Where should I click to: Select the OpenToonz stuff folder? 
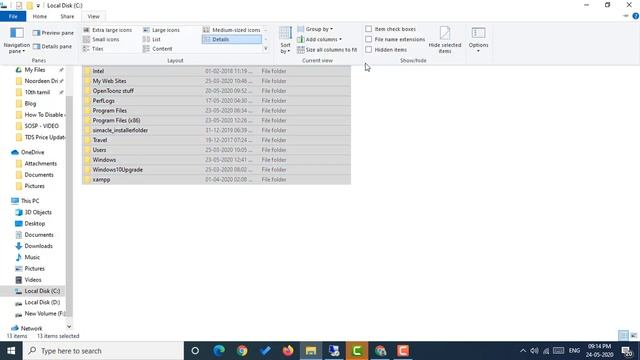click(x=216, y=91)
